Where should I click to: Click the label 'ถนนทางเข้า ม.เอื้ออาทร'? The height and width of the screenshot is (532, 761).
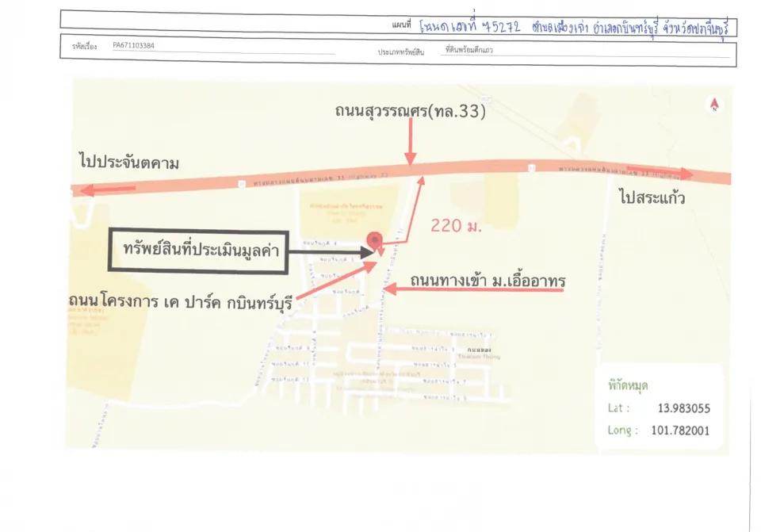coord(488,281)
